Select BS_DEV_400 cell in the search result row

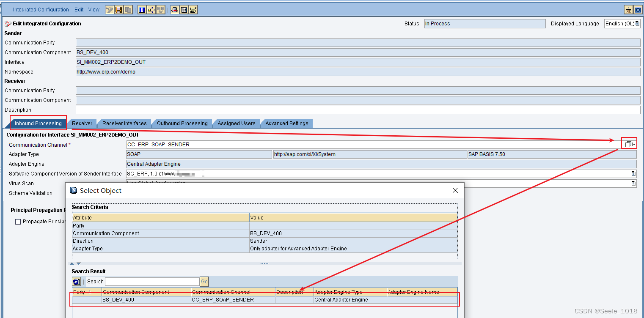146,300
